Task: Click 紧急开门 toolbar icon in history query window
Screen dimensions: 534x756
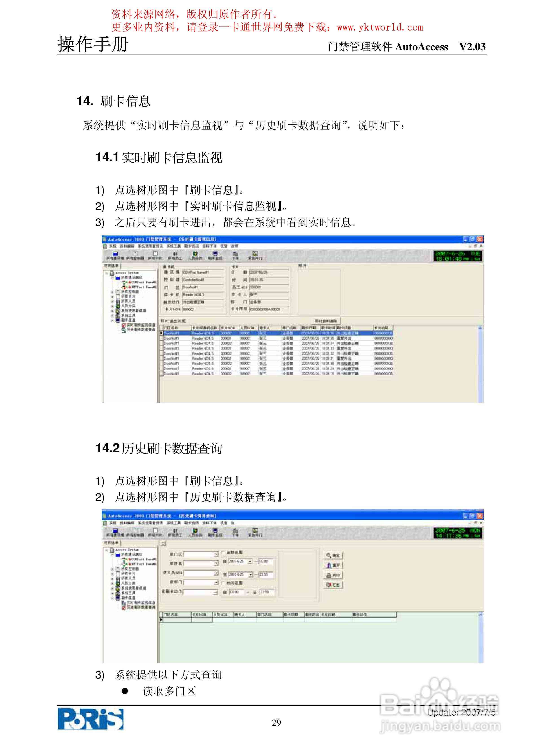Action: click(x=255, y=533)
